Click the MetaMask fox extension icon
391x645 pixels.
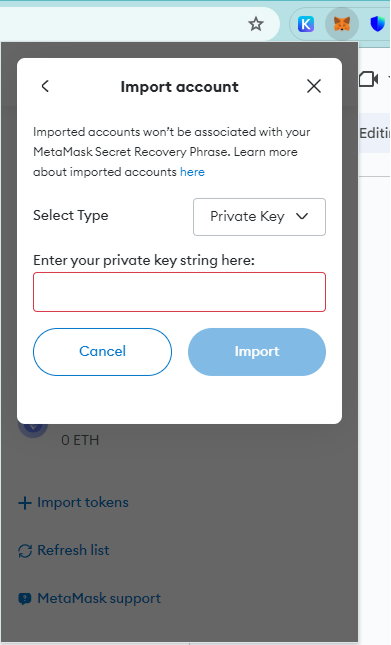(342, 24)
